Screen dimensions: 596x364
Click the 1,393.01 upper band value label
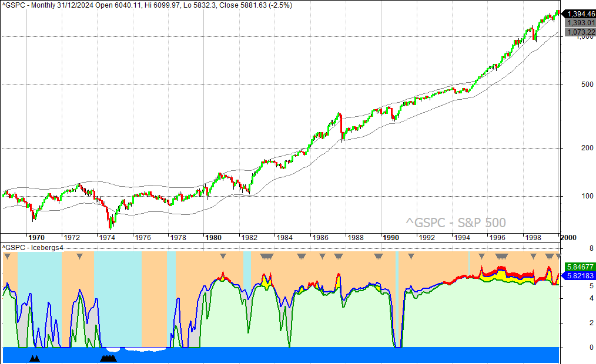point(580,22)
